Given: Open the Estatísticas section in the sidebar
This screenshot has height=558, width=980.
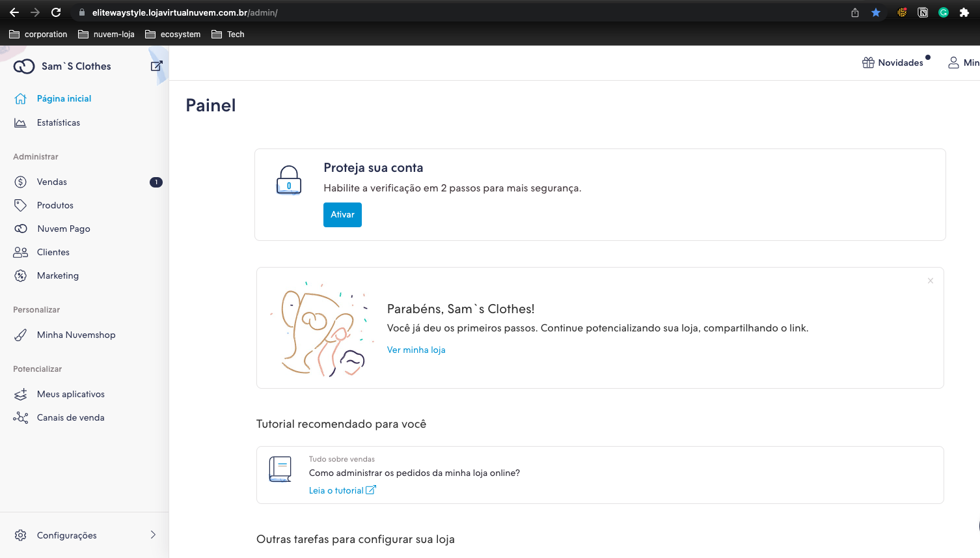Looking at the screenshot, I should coord(59,122).
